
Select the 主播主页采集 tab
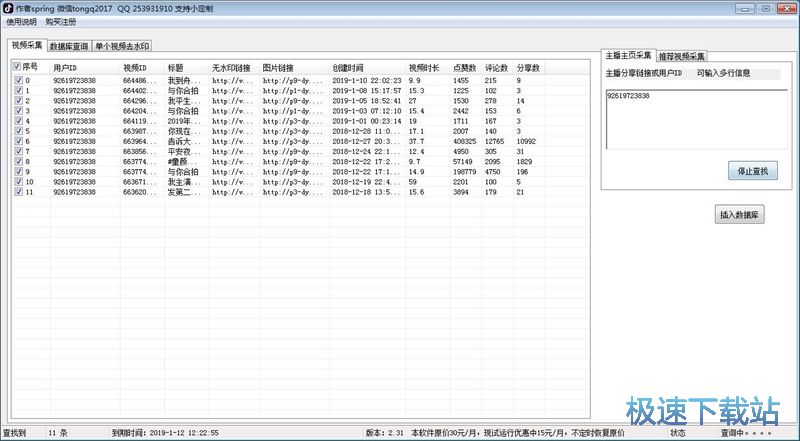pos(627,55)
